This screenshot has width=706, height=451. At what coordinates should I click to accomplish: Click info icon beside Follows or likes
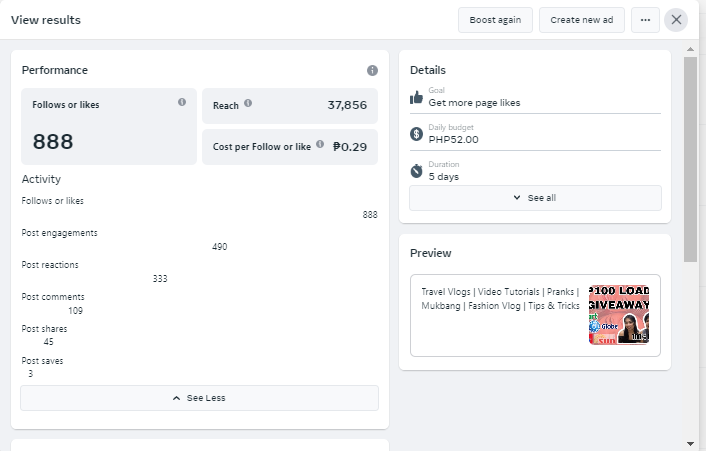click(182, 102)
